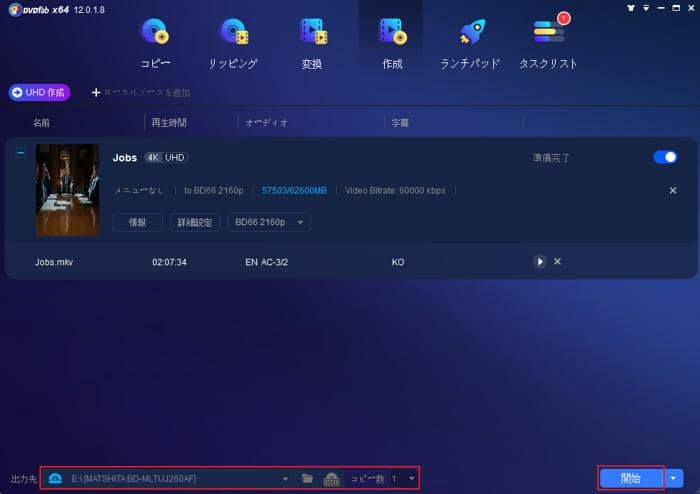Screen dimensions: 700x494
Task: Add a local source with plus icon
Action: click(x=96, y=92)
